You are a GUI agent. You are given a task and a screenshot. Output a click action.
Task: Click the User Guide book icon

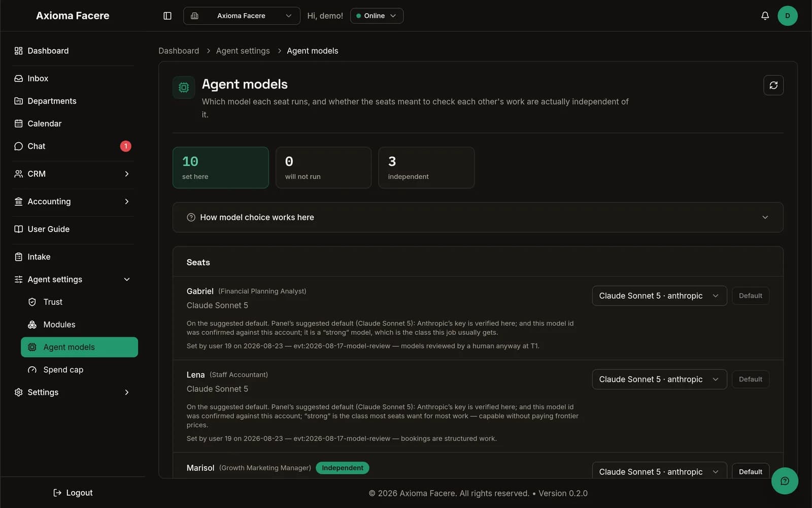point(19,229)
